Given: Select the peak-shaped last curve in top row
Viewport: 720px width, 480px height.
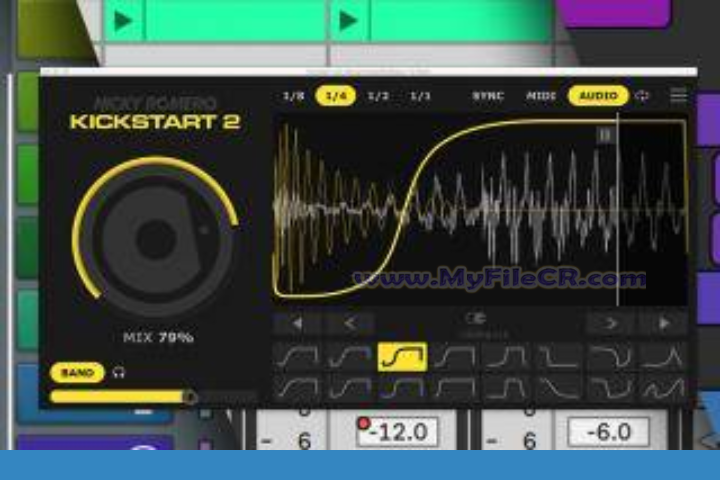Looking at the screenshot, I should pos(664,356).
